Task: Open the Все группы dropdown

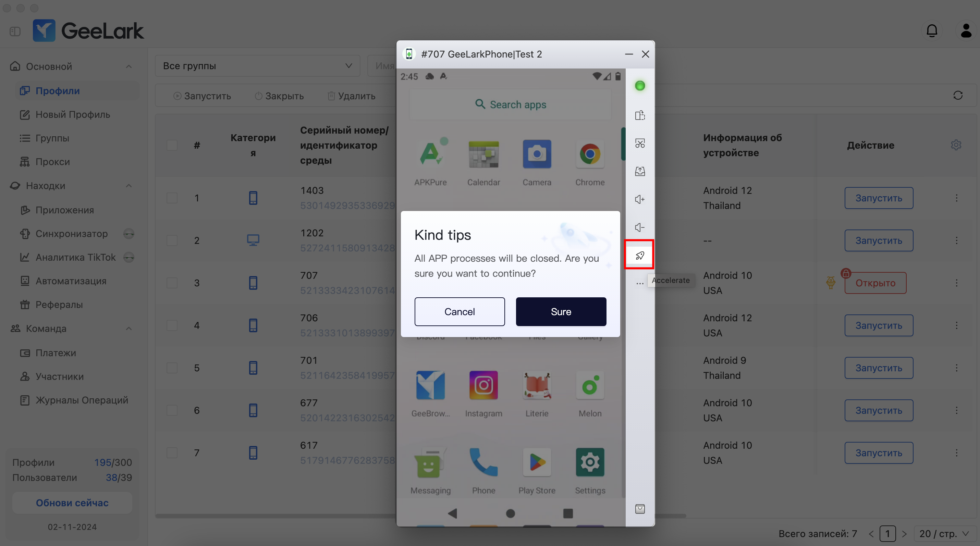Action: 257,66
